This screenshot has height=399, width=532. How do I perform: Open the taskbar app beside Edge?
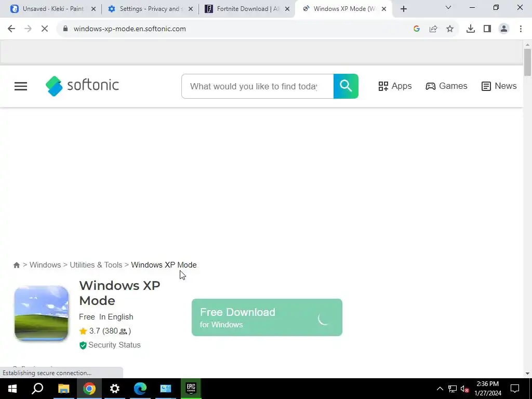(x=166, y=389)
